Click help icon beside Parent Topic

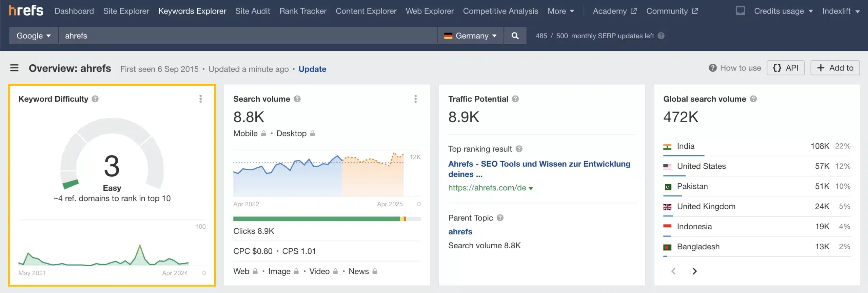[500, 218]
